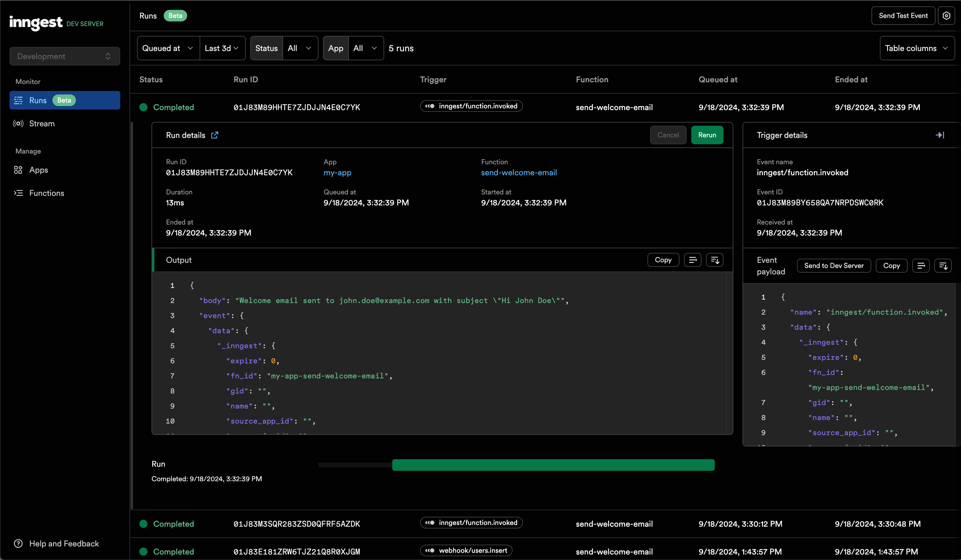The width and height of the screenshot is (961, 560).
Task: Click the settings icon beside Send Test Event
Action: (946, 16)
